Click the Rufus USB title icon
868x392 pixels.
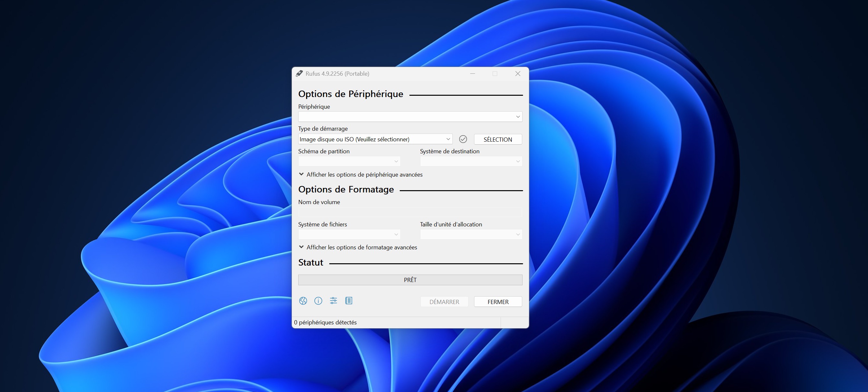click(299, 73)
